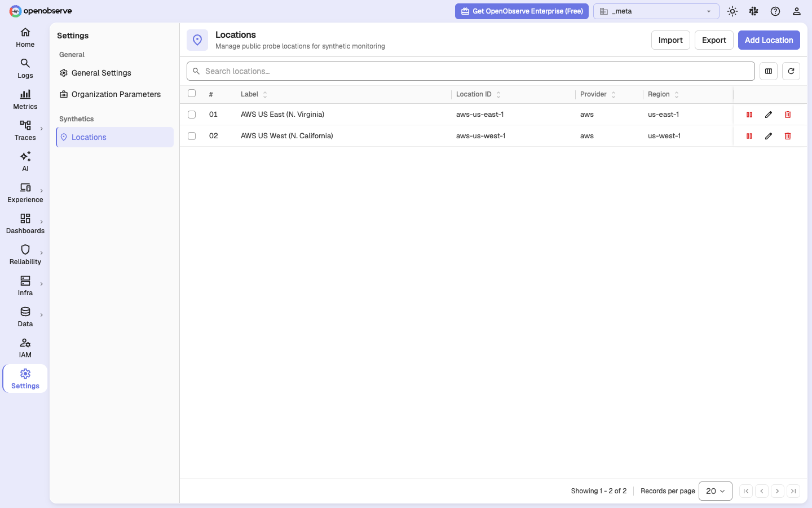This screenshot has height=508, width=812.
Task: Open Dashboards from sidebar
Action: 25,224
